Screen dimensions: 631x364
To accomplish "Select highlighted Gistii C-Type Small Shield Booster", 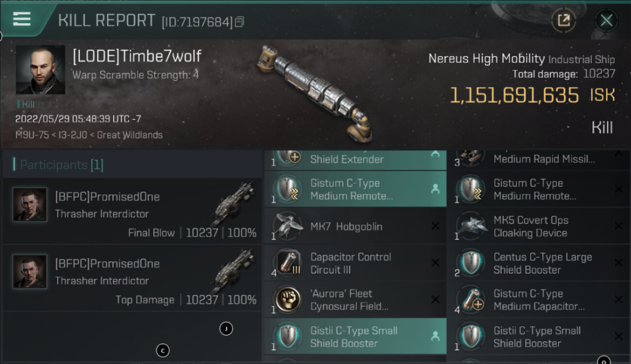I will click(x=355, y=337).
